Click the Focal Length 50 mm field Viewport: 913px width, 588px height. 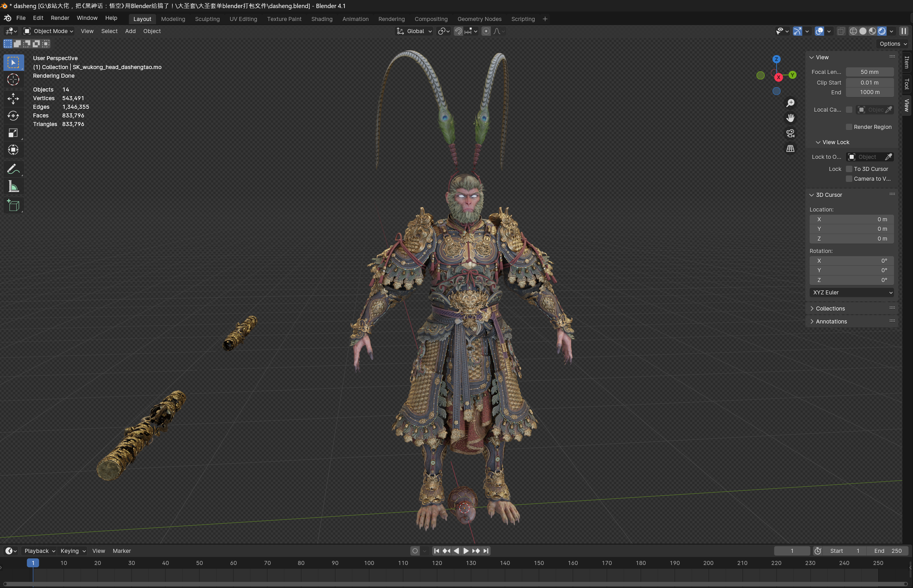869,72
